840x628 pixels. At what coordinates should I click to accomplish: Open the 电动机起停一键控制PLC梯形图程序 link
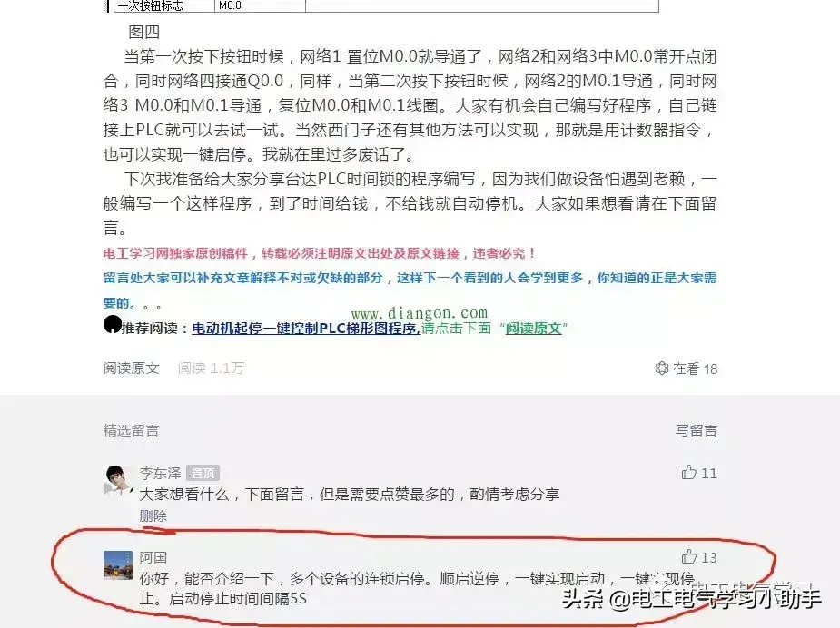(x=305, y=329)
